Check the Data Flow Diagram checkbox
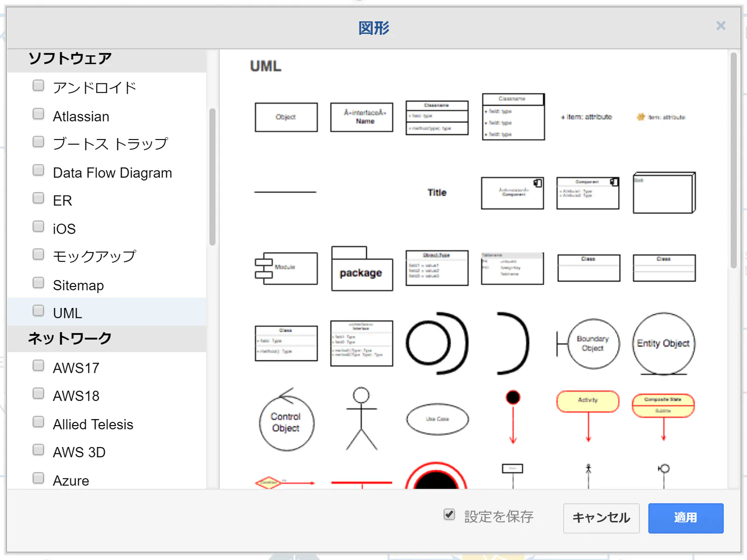 click(38, 170)
